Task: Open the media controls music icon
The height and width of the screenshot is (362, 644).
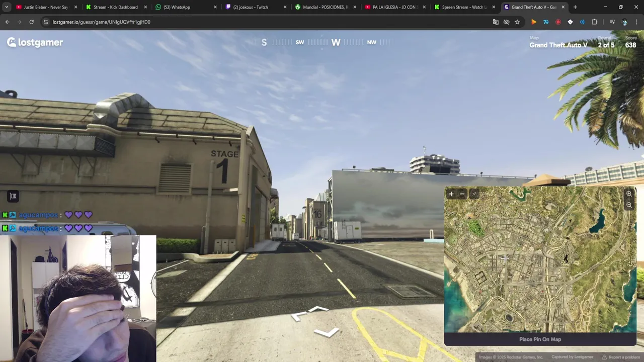Action: coord(612,22)
